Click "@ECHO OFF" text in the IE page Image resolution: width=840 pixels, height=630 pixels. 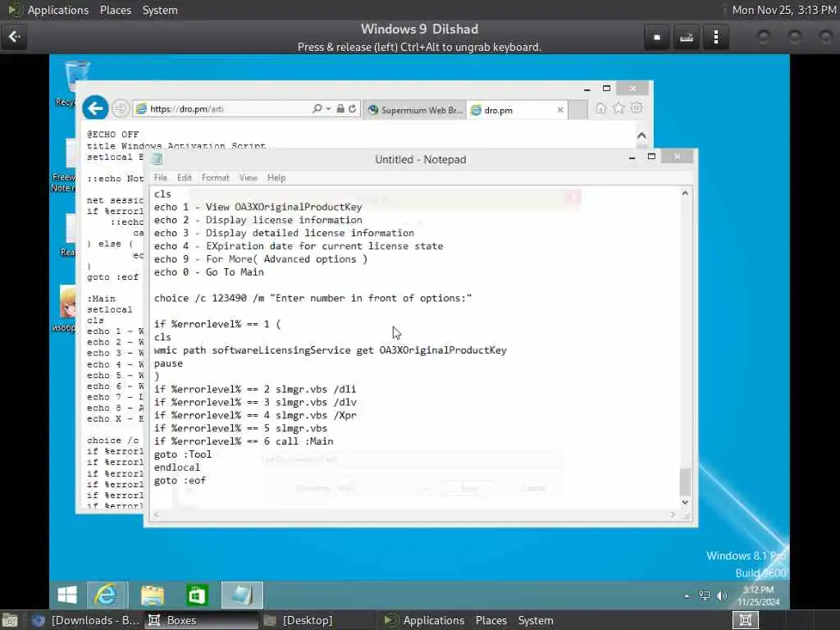click(x=112, y=135)
